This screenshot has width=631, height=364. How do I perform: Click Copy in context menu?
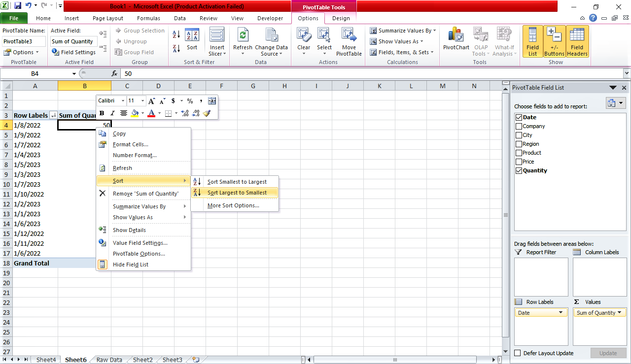(x=143, y=133)
